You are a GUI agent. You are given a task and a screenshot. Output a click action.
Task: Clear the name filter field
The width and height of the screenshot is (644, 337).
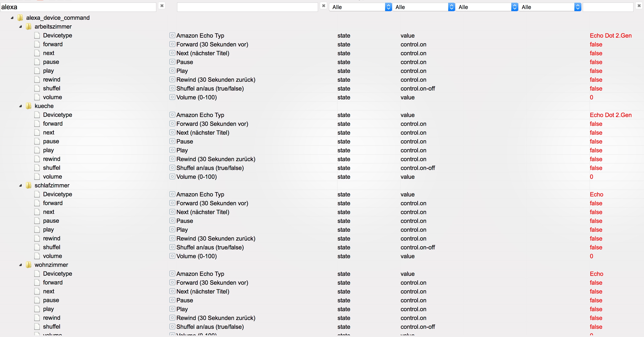point(323,5)
